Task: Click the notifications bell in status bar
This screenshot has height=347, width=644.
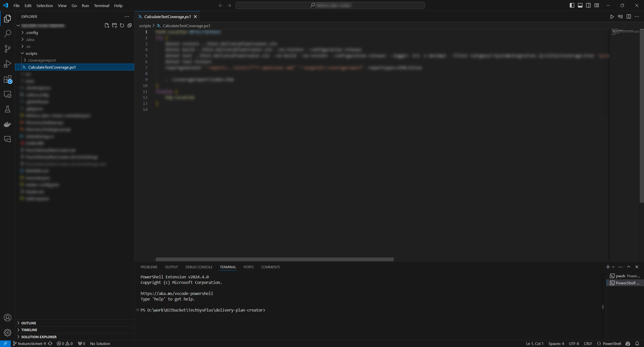Action: pyautogui.click(x=637, y=344)
